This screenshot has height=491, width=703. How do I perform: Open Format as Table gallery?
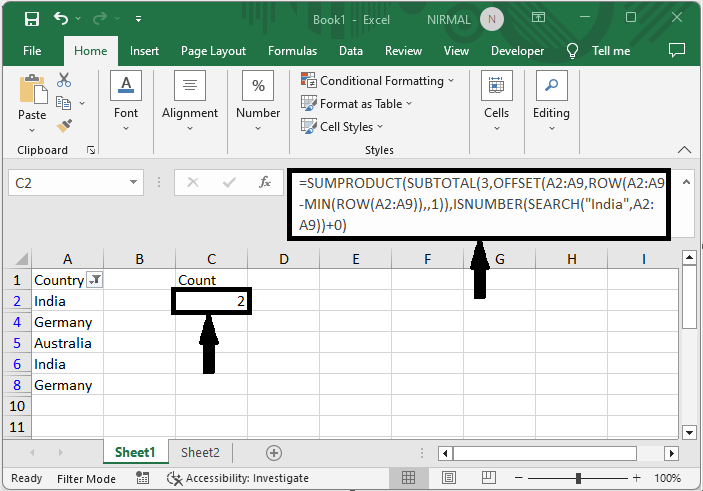tap(356, 104)
